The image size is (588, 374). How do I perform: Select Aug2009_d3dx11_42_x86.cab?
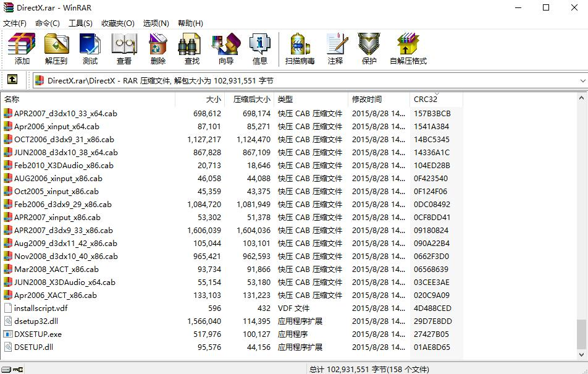point(65,244)
